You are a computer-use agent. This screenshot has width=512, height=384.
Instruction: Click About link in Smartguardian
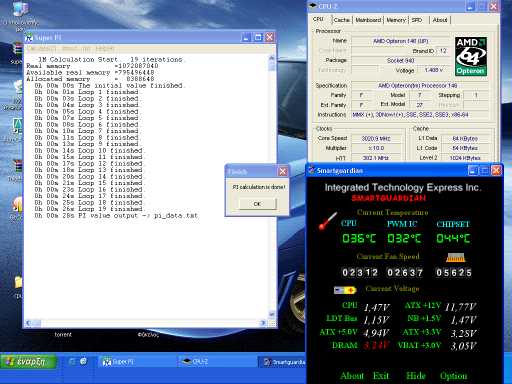[352, 376]
